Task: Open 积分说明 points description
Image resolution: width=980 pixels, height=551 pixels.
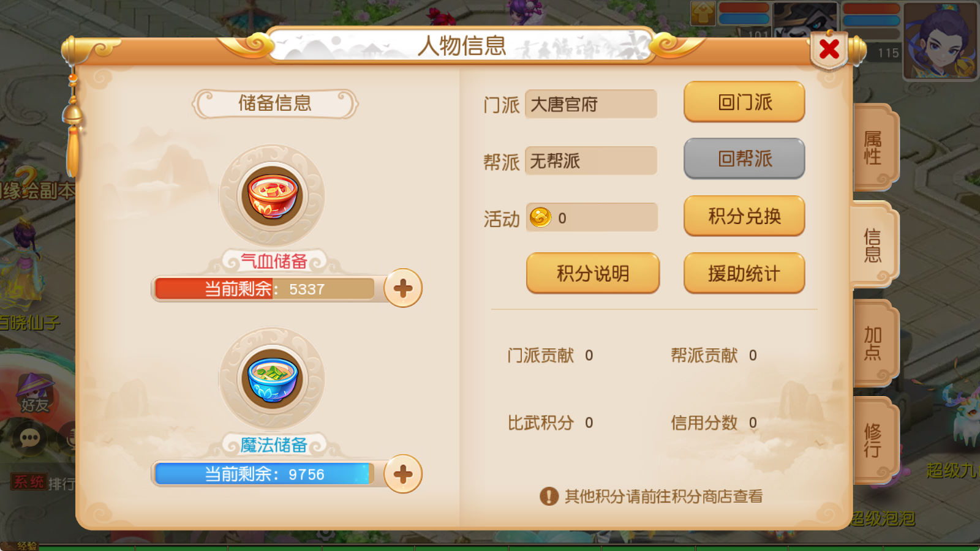Action: [x=593, y=273]
